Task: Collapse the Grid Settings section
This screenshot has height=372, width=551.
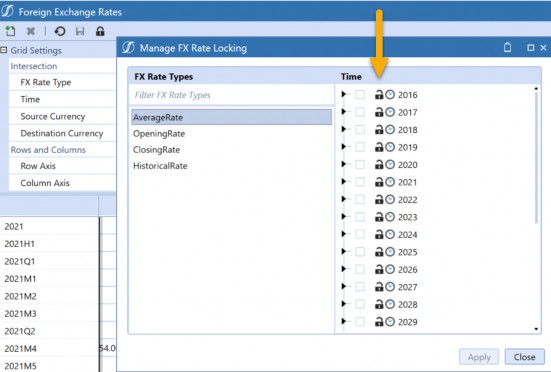Action: (4, 50)
